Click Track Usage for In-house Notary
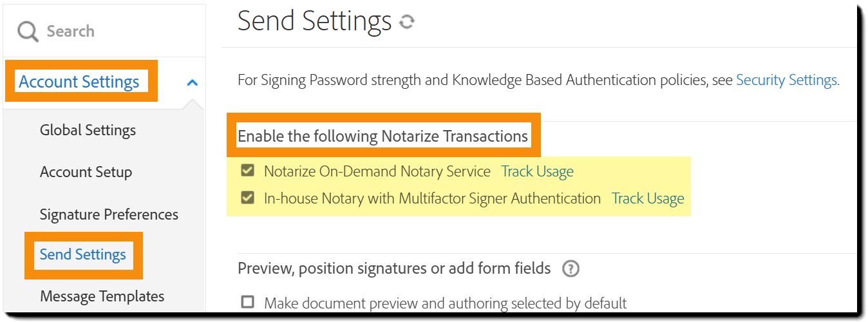The height and width of the screenshot is (322, 868). [648, 198]
